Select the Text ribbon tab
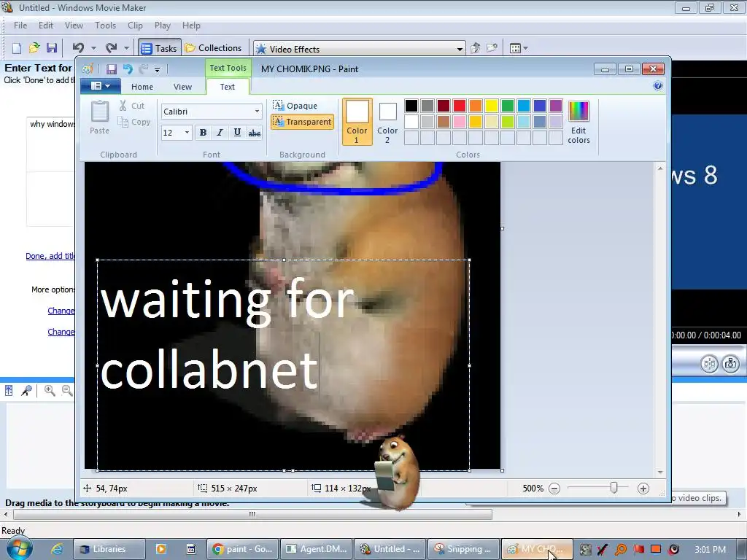Image resolution: width=747 pixels, height=560 pixels. 228,87
